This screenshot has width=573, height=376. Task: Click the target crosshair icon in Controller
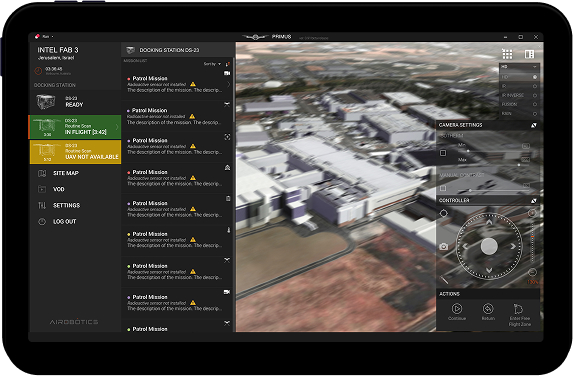[443, 213]
